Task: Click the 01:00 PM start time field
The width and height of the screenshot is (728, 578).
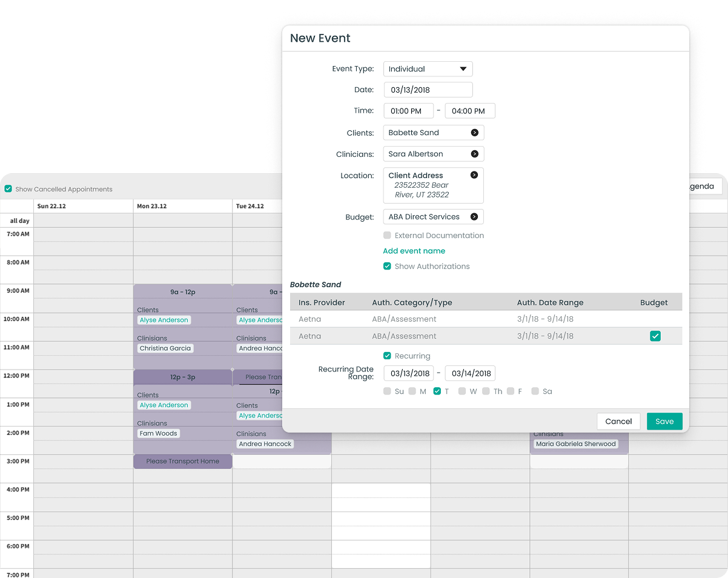Action: point(408,111)
